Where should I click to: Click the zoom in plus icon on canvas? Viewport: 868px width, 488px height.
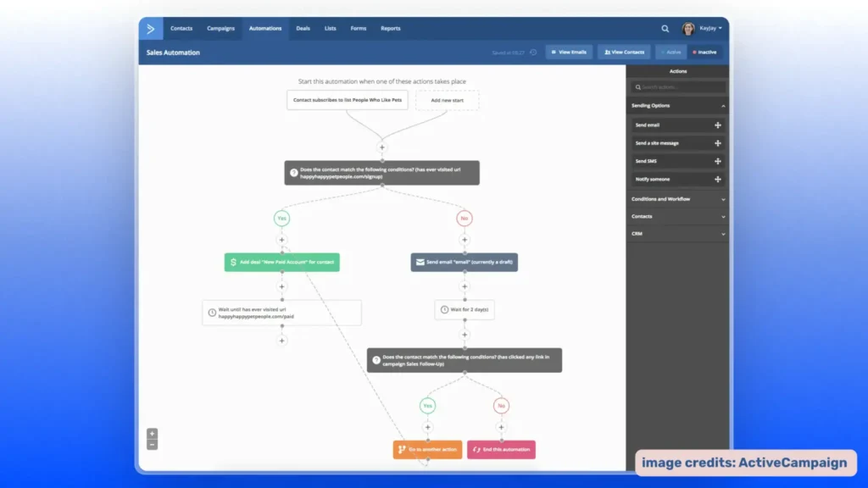[x=153, y=432]
